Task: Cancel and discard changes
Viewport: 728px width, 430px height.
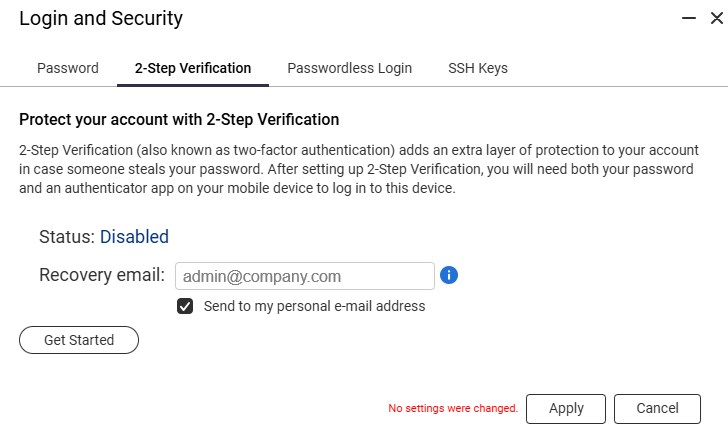Action: (657, 409)
